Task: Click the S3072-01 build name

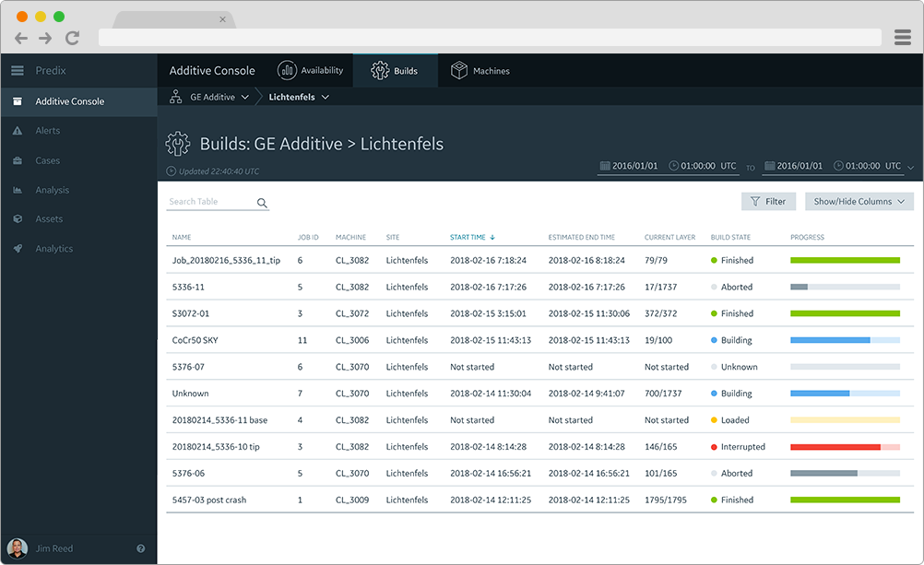Action: pos(190,313)
